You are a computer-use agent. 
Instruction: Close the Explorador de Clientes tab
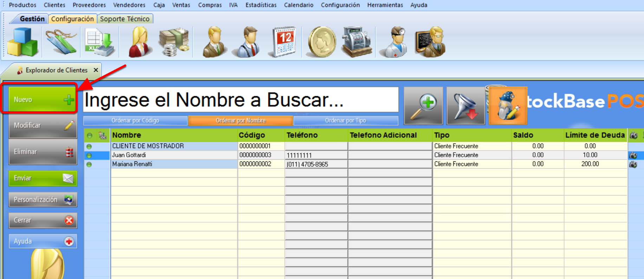96,70
